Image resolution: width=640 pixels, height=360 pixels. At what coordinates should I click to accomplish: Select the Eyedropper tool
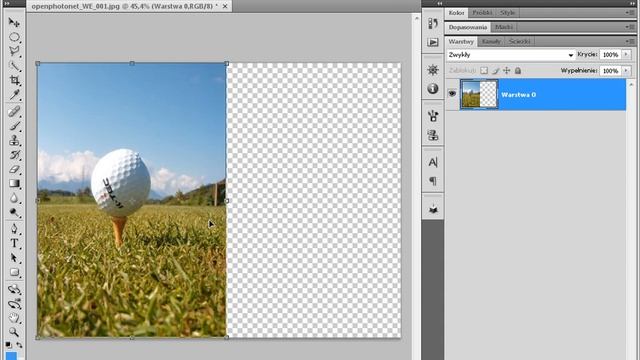14,95
